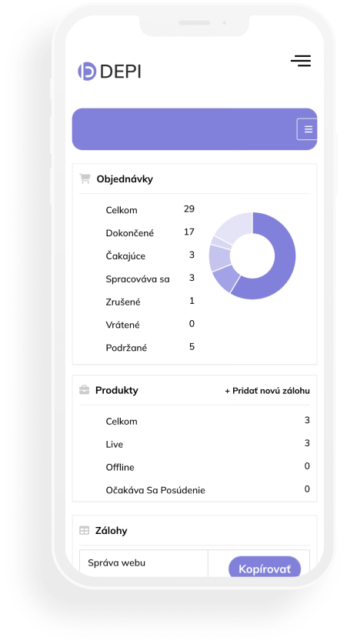Image resolution: width=347 pixels, height=644 pixels.
Task: Open the Správa webu backup entry
Action: coord(117,562)
